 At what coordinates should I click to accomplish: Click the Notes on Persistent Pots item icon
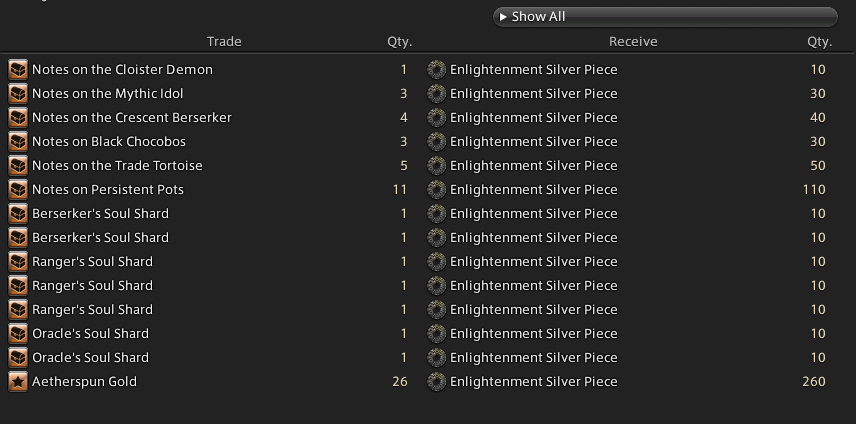point(18,190)
